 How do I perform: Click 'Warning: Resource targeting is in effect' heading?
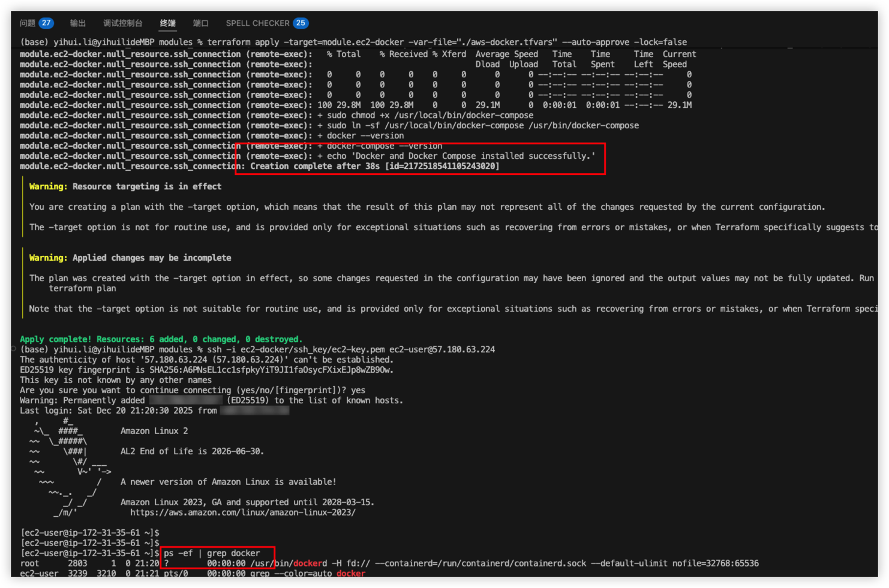click(125, 186)
